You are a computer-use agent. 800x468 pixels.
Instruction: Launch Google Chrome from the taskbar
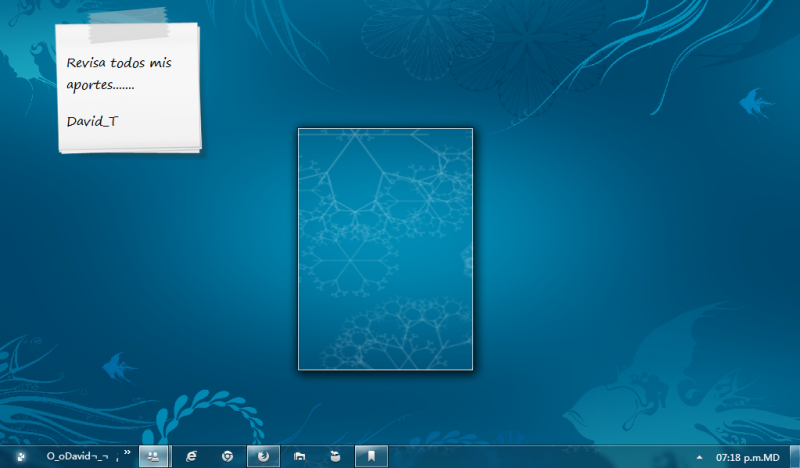coord(228,456)
